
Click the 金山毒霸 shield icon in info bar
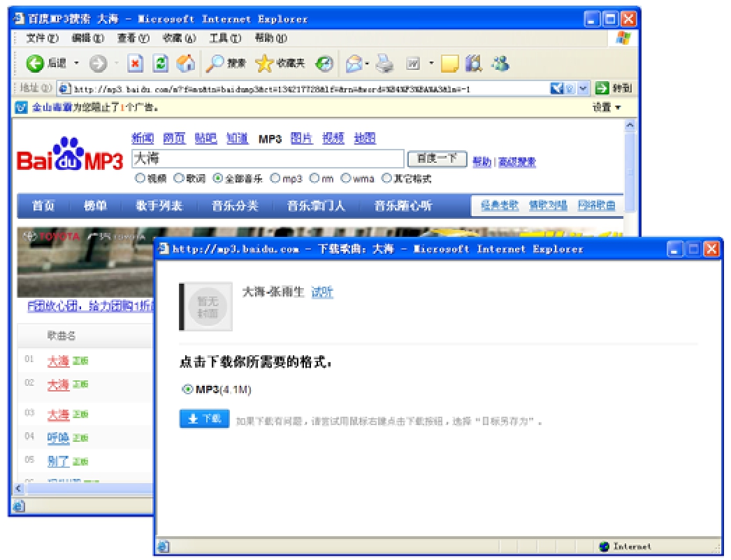click(22, 108)
